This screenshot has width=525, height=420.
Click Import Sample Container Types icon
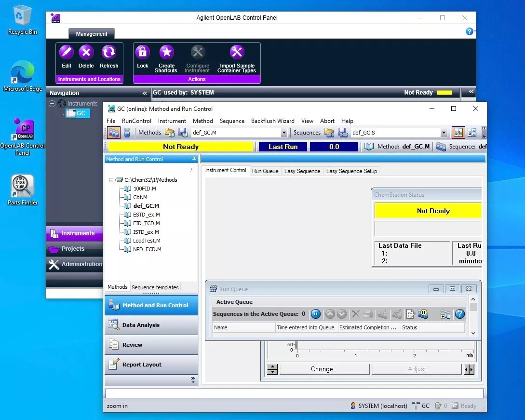tap(237, 52)
